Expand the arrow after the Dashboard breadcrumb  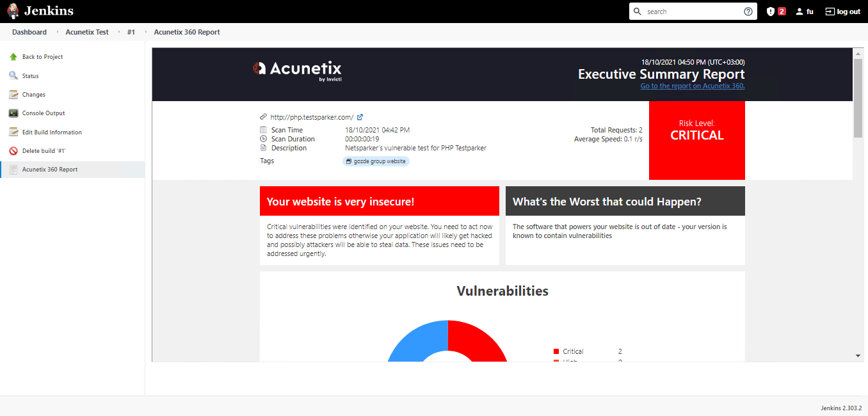click(x=56, y=32)
